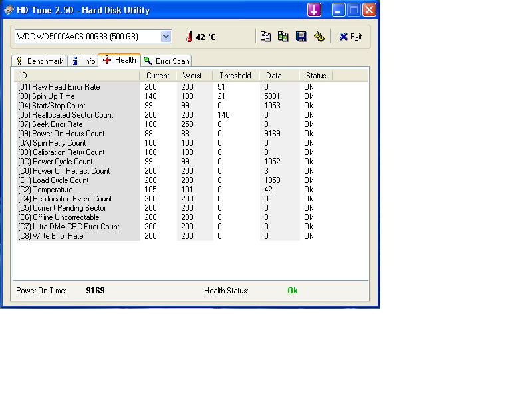The height and width of the screenshot is (399, 532).
Task: Click the green Health Status Ok text
Action: pos(293,291)
